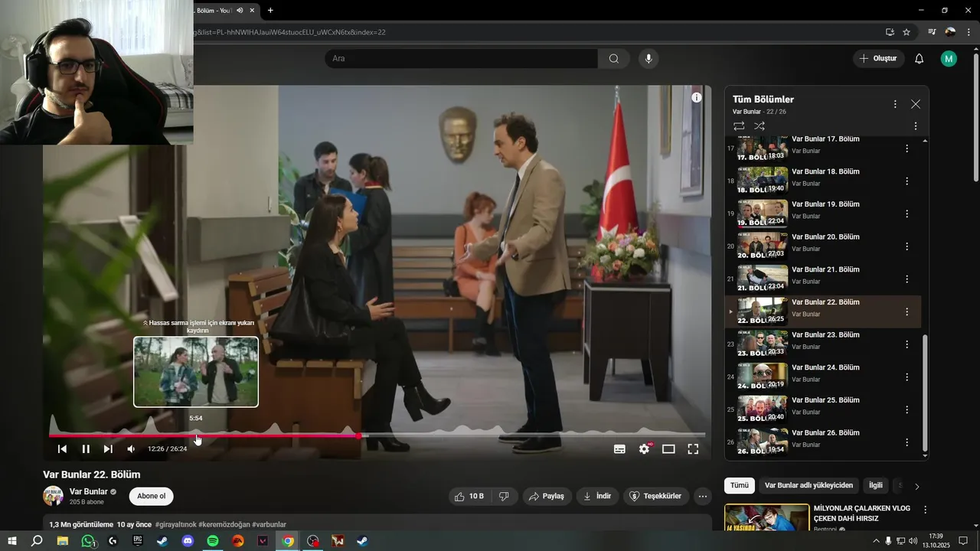Open the Chrome three-dot menu
Screen dimensions: 980x551
pos(969,32)
